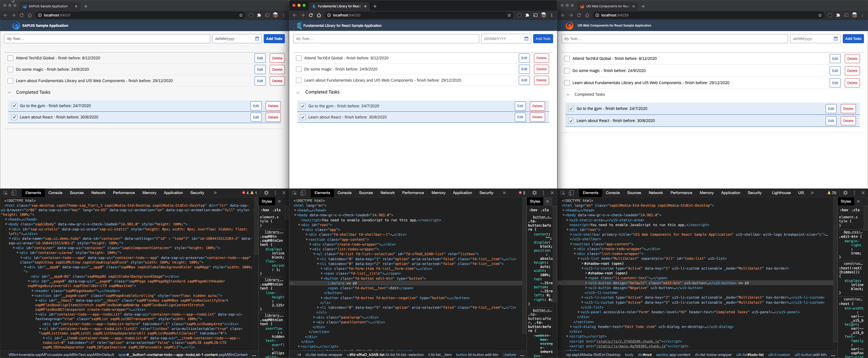Open date picker icon in Fundamental Library app
868x358 pixels.
[526, 39]
